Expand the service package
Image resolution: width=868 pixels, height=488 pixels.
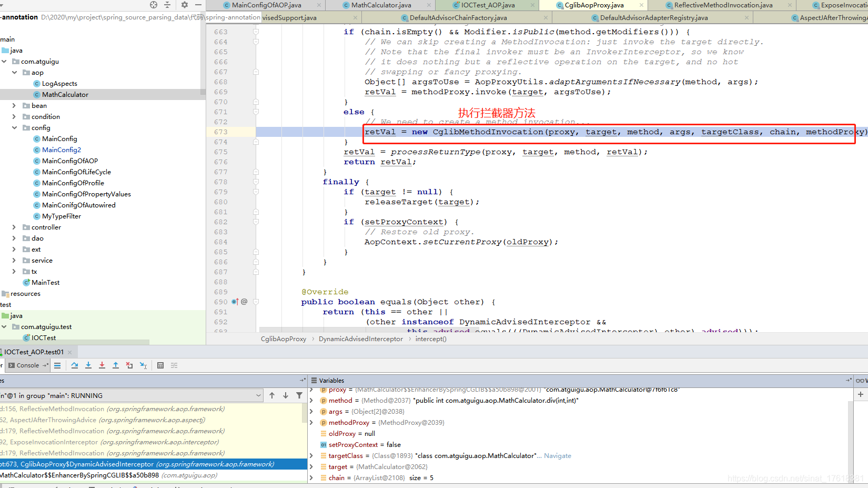coord(14,261)
